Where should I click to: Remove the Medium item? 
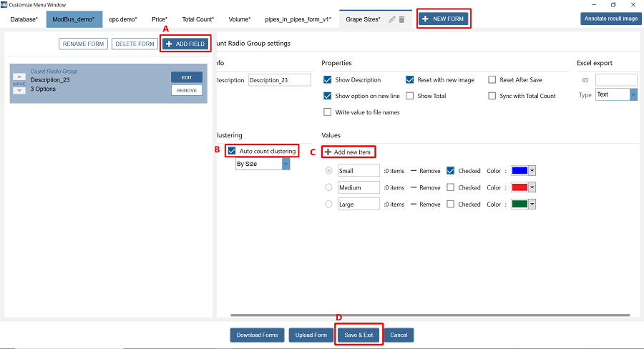tap(425, 187)
